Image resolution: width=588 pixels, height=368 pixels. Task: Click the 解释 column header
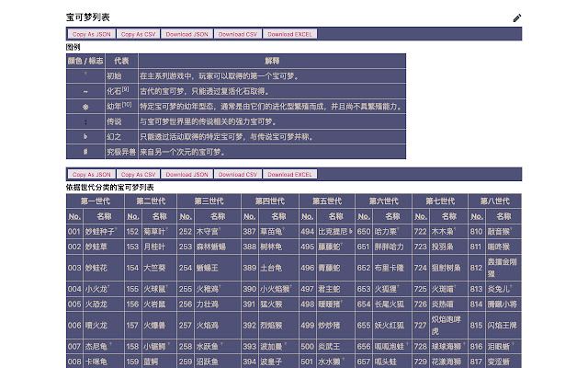click(x=272, y=61)
